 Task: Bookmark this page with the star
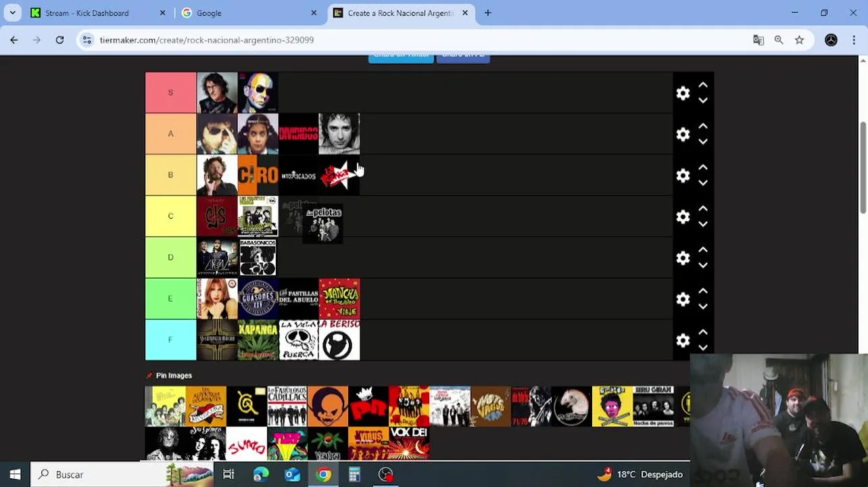pos(800,40)
